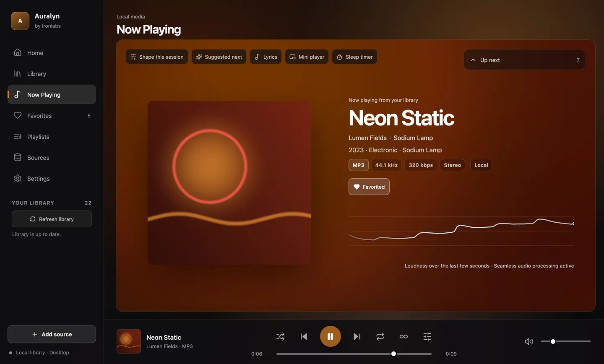Skip to previous track
Viewport: 604px width, 364px height.
304,336
